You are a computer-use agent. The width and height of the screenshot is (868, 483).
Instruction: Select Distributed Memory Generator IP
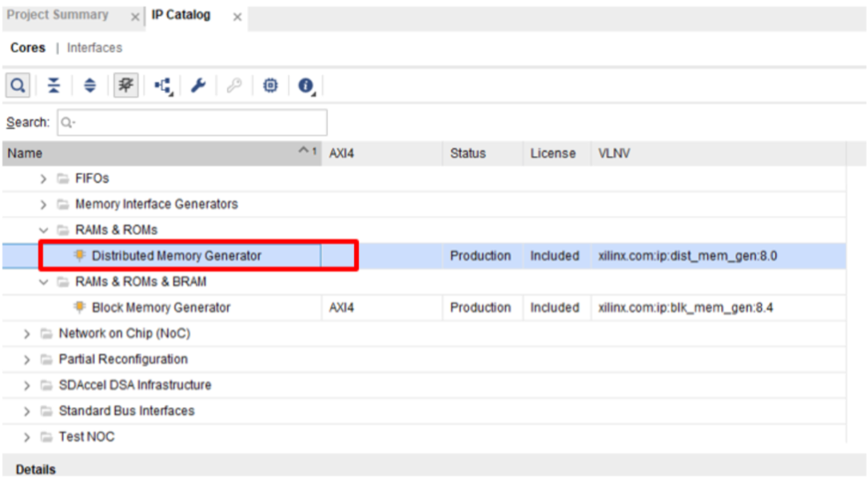(x=176, y=256)
